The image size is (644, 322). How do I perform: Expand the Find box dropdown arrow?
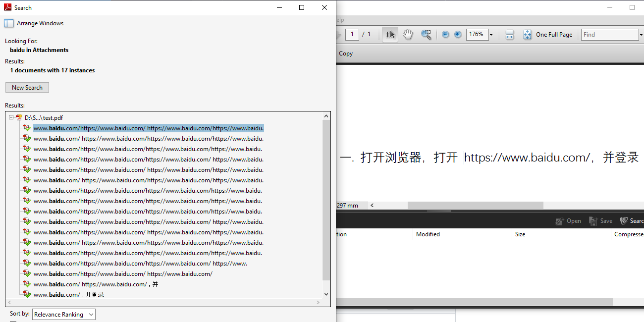point(641,34)
